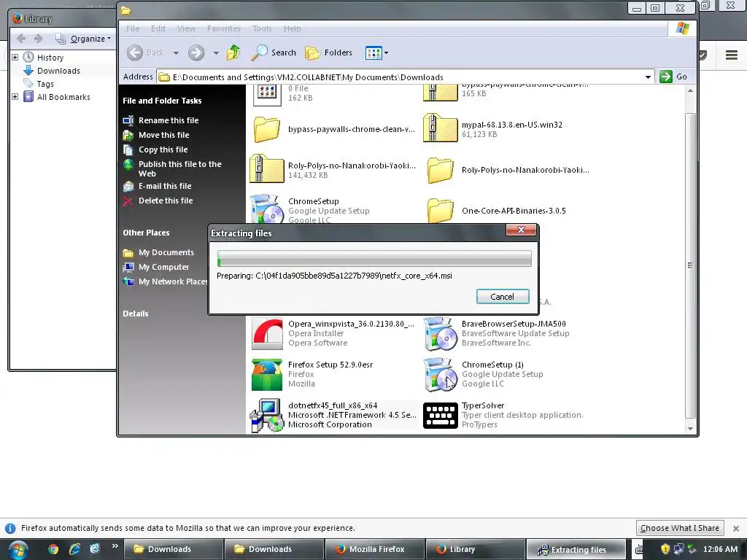Viewport: 747px width, 560px height.
Task: Select the Opera_winxpvista installer icon
Action: tap(267, 333)
